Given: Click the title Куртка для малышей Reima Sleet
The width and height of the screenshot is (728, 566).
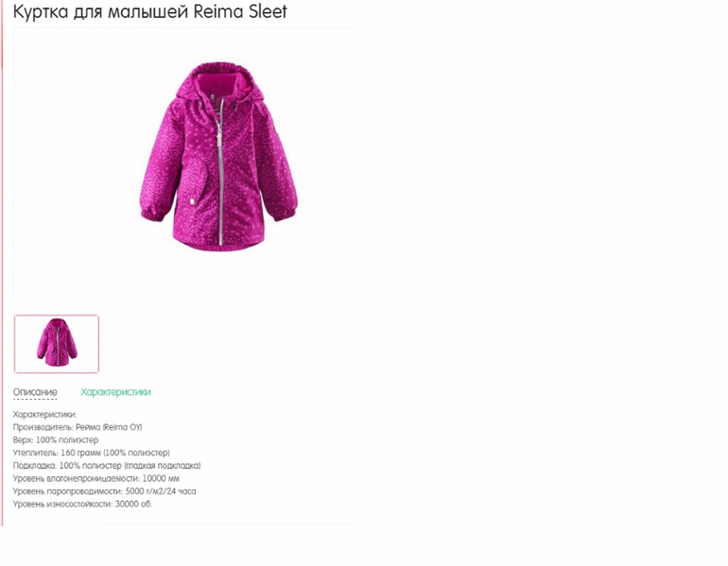Looking at the screenshot, I should tap(150, 11).
